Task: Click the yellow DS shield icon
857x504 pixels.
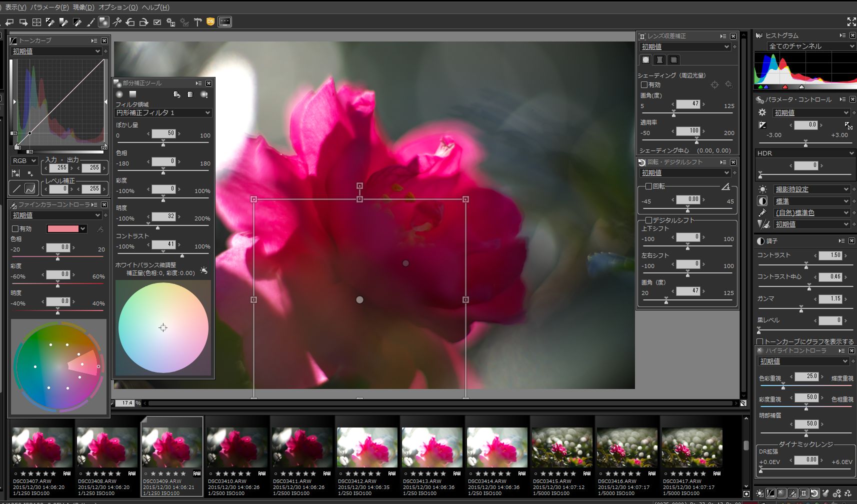Action: coord(210,21)
